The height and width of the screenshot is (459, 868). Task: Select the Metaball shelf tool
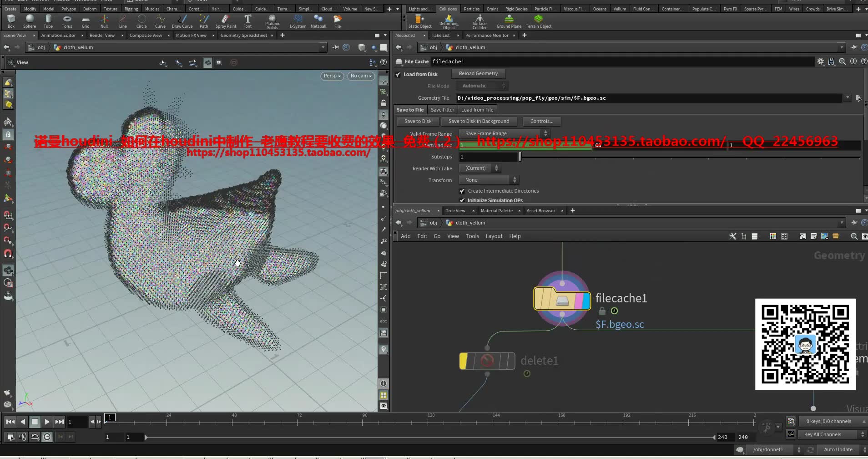coord(318,21)
